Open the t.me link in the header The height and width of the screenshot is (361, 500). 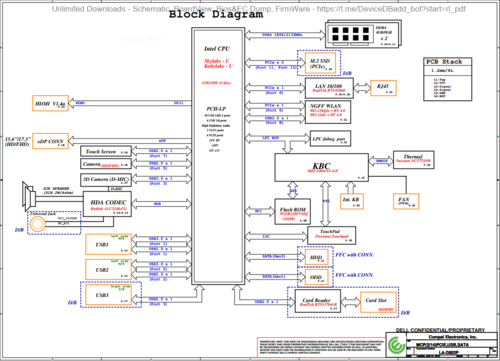click(391, 9)
